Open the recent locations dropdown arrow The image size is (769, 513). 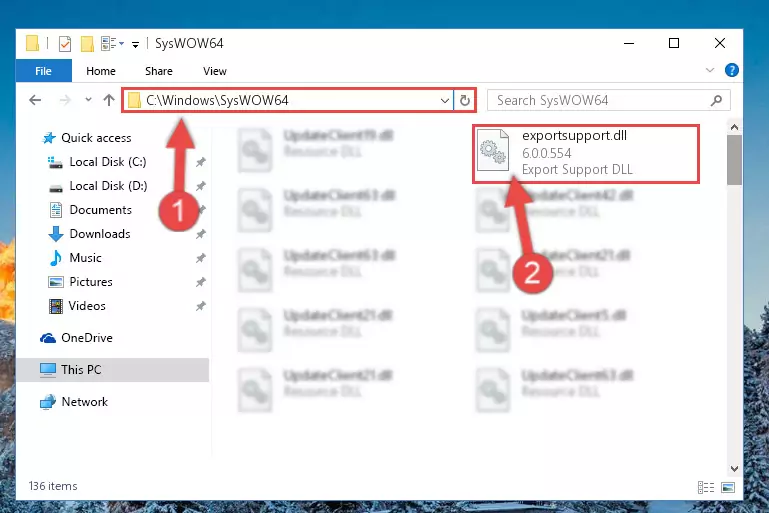(x=88, y=100)
